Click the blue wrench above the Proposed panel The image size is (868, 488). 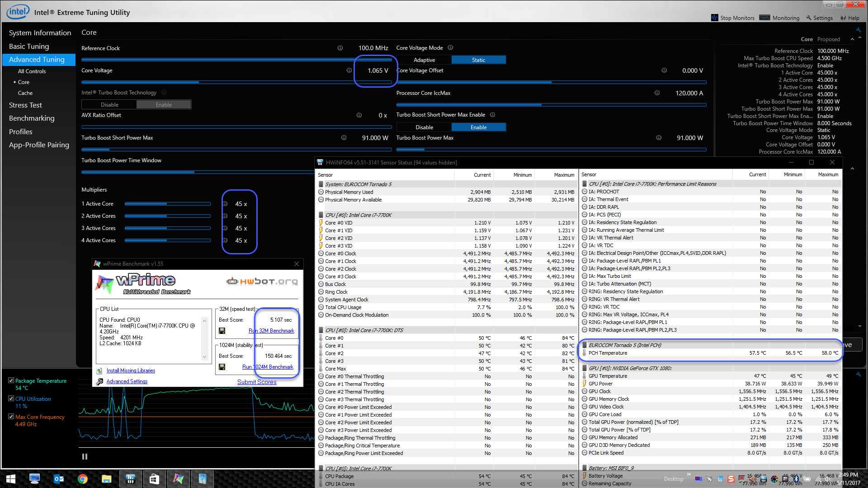point(858,30)
